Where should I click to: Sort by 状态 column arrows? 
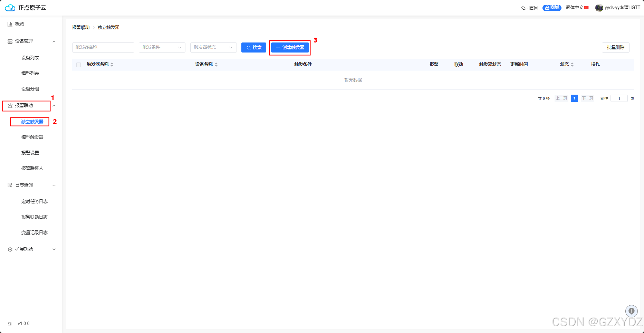[572, 65]
